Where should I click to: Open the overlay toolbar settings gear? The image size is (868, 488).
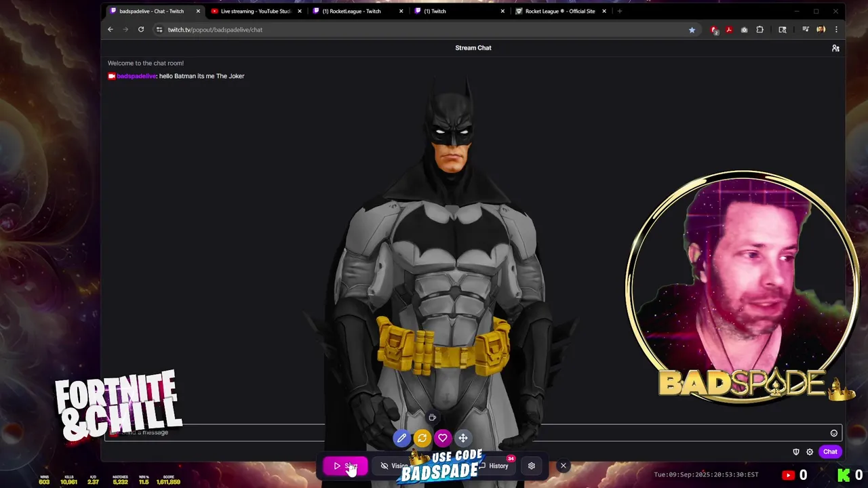532,466
